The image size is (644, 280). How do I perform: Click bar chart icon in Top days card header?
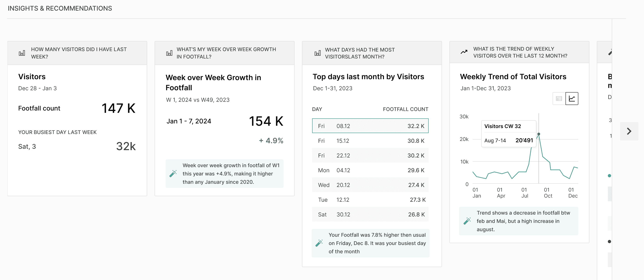[317, 53]
